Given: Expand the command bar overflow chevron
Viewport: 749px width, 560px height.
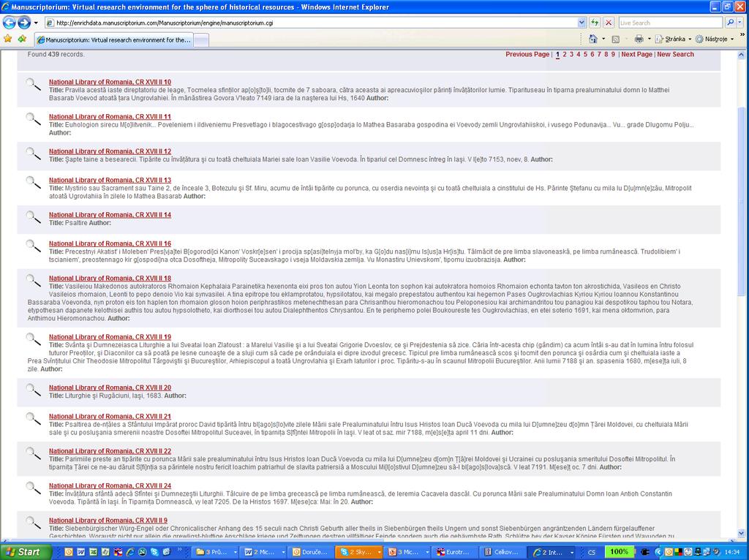Looking at the screenshot, I should click(742, 35).
